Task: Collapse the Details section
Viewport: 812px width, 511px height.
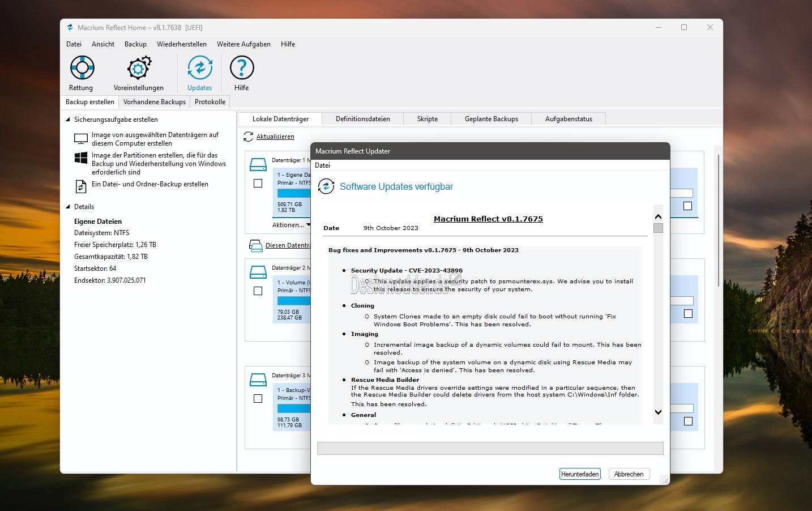Action: click(x=68, y=207)
